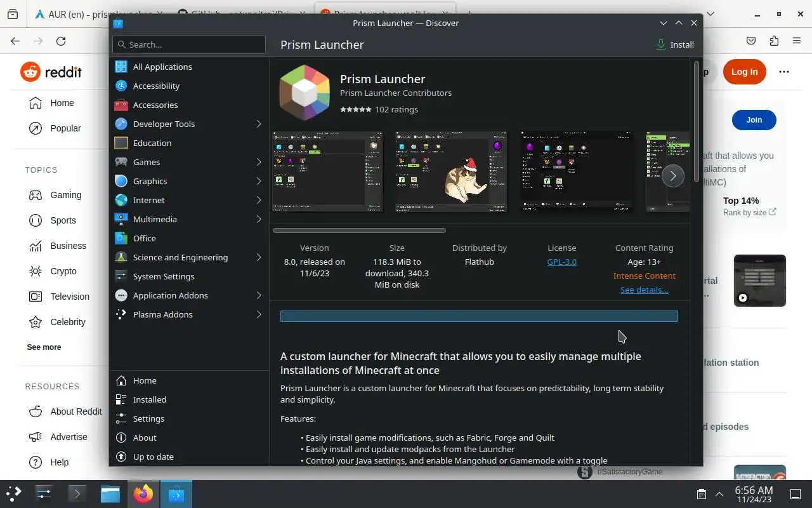Click the Science and Engineering flask icon
Viewport: 812px width, 508px height.
point(121,257)
